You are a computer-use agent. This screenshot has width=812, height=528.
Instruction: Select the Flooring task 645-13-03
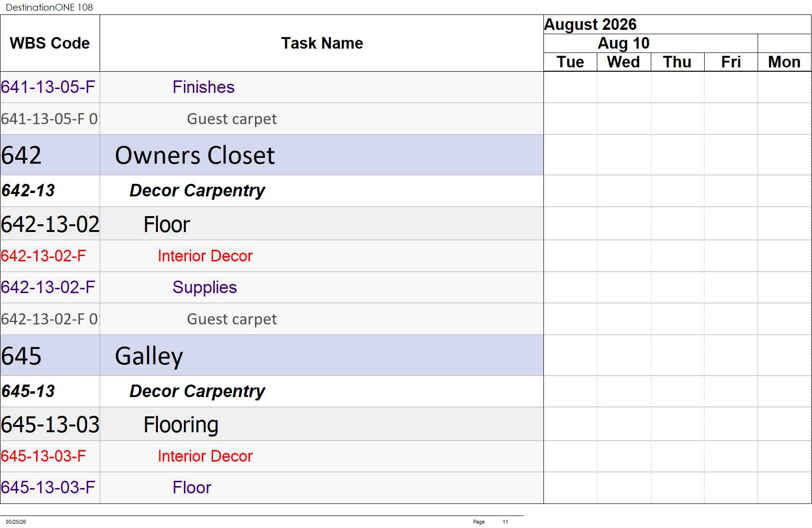tap(272, 424)
